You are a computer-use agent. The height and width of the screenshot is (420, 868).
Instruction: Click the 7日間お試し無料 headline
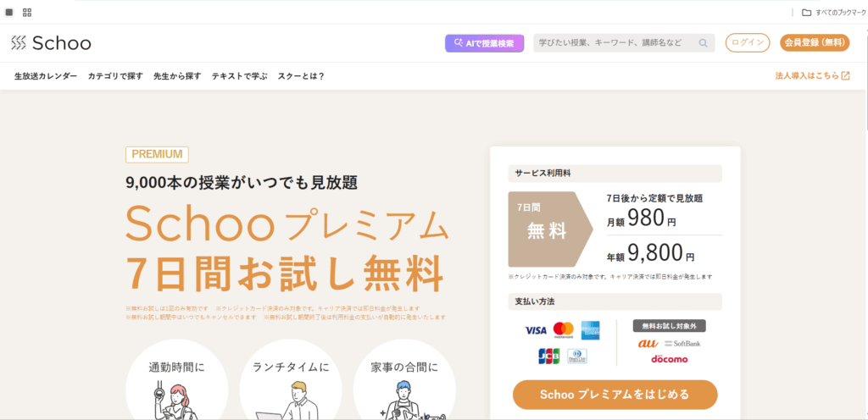coord(285,274)
